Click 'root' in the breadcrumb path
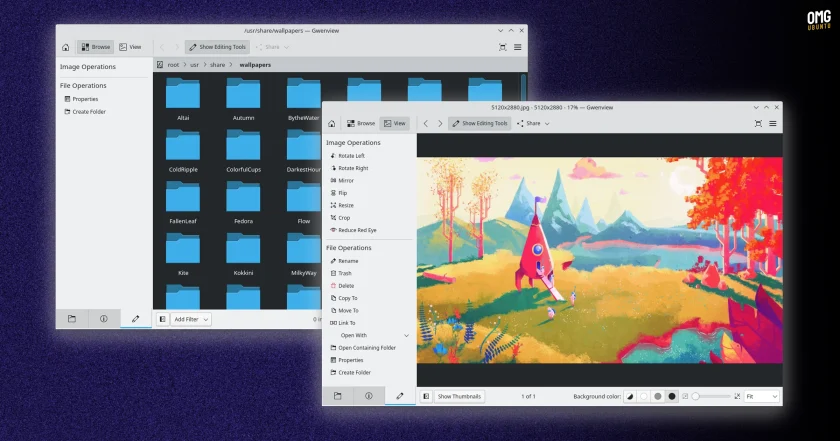This screenshot has height=441, width=840. tap(173, 65)
